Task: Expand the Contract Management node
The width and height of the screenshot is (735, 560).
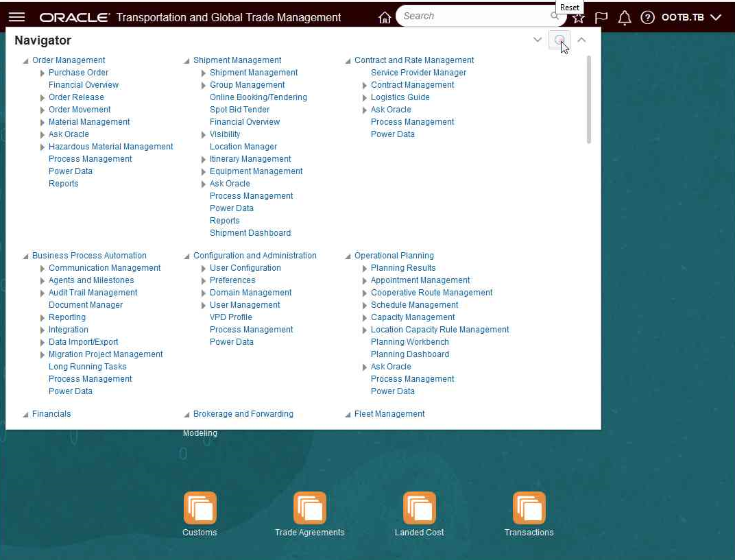Action: pyautogui.click(x=365, y=85)
